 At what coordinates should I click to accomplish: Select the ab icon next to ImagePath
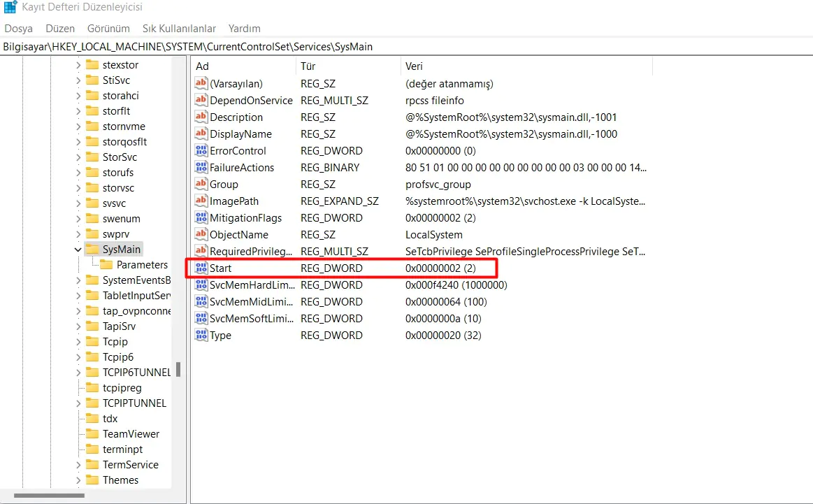point(201,201)
